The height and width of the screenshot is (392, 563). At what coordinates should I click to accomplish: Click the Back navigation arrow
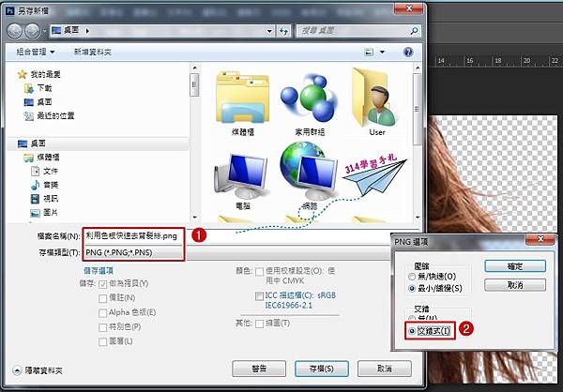coord(15,31)
